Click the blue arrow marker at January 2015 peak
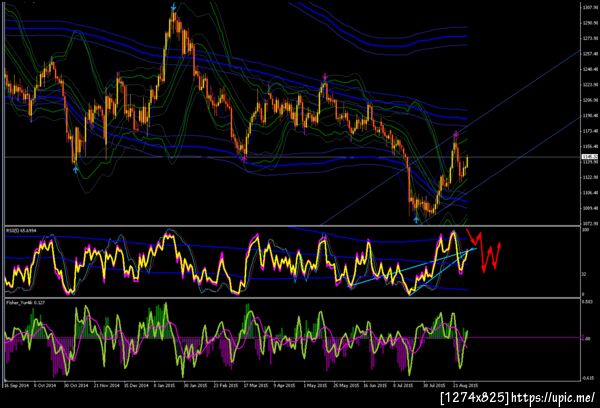The width and height of the screenshot is (600, 408). (173, 7)
